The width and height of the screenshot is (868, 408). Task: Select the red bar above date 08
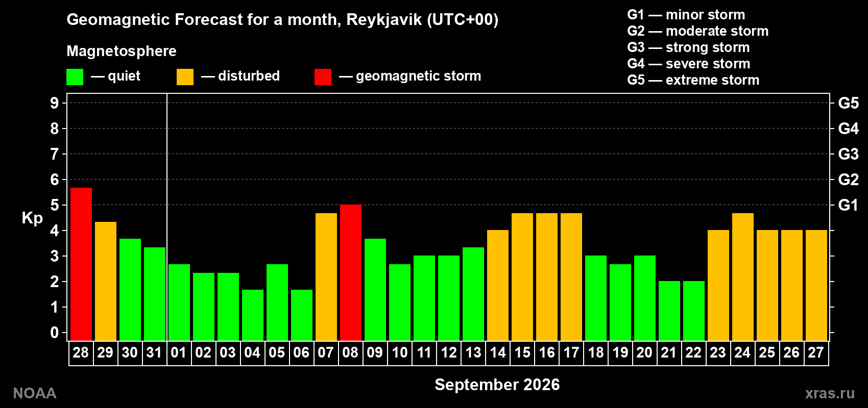coord(351,273)
